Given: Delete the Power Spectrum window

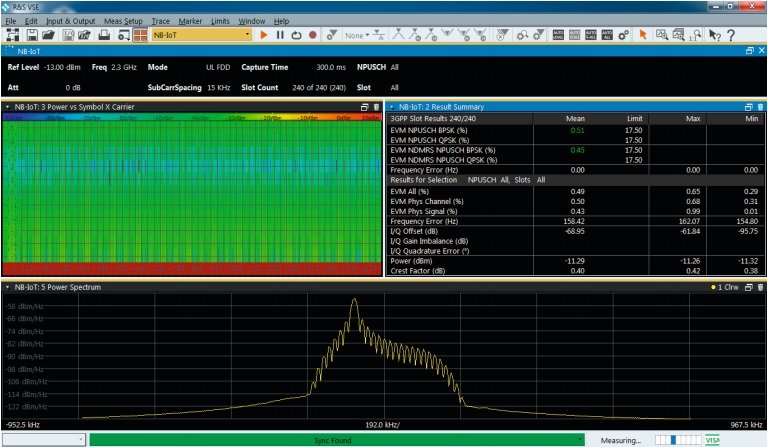Looking at the screenshot, I should (x=760, y=287).
